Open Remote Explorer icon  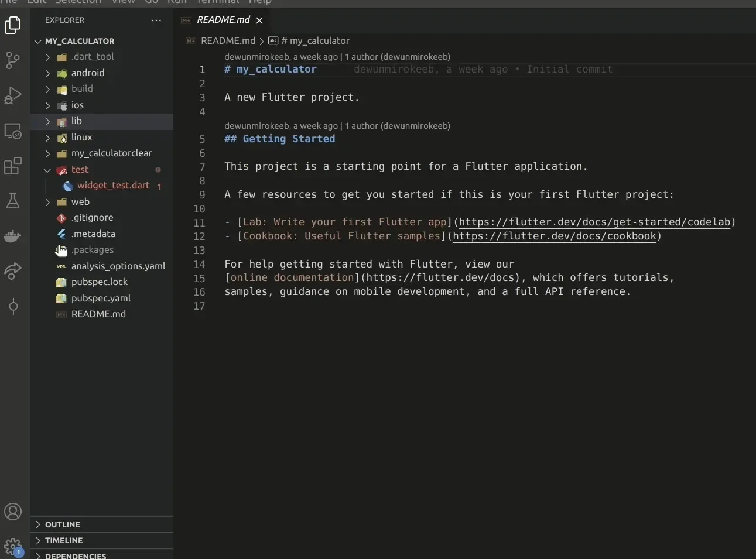pos(13,131)
